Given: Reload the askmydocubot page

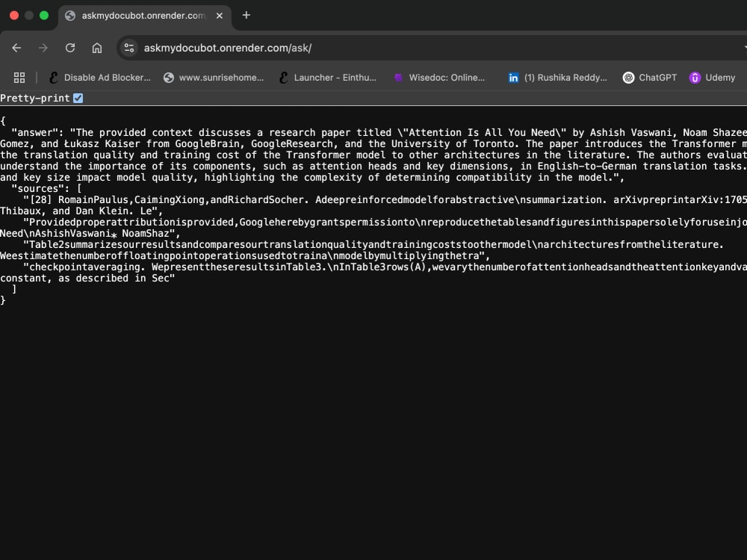Looking at the screenshot, I should 70,48.
